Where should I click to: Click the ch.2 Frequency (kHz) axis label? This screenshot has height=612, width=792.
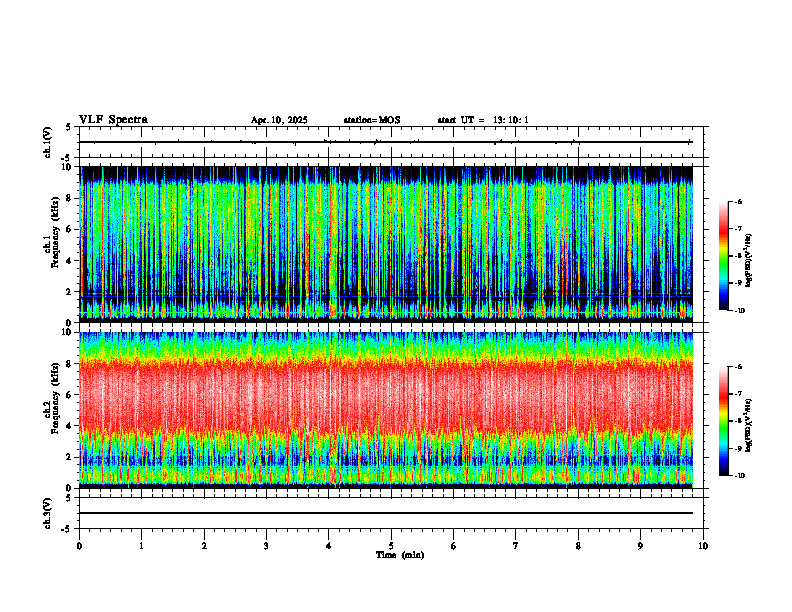point(52,398)
